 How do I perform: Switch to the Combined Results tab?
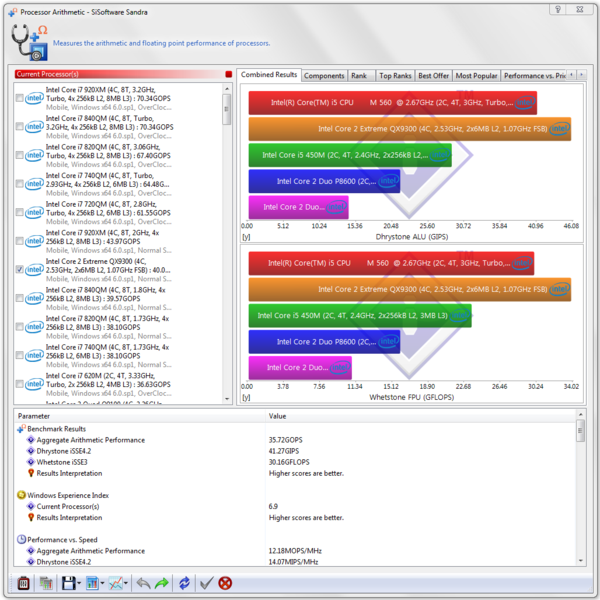269,75
